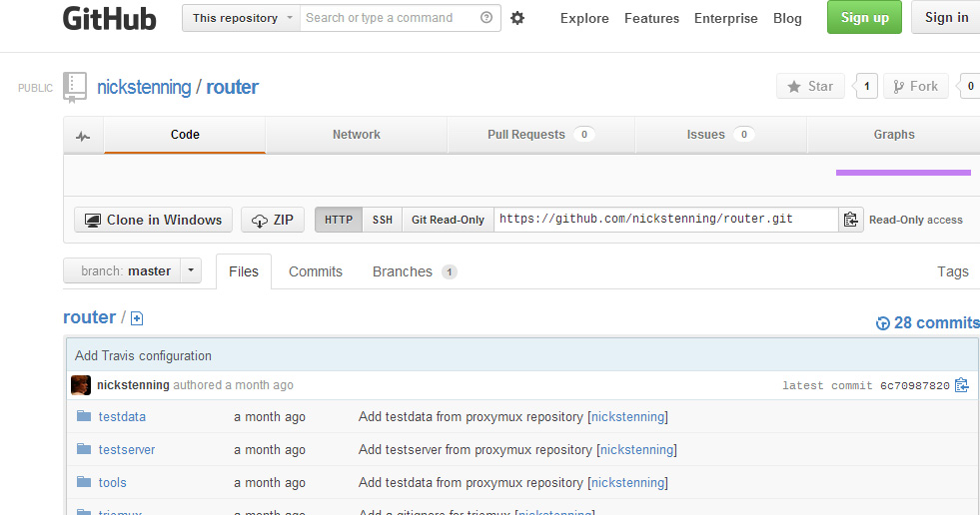
Task: Click the 28 commits history link
Action: pos(928,322)
